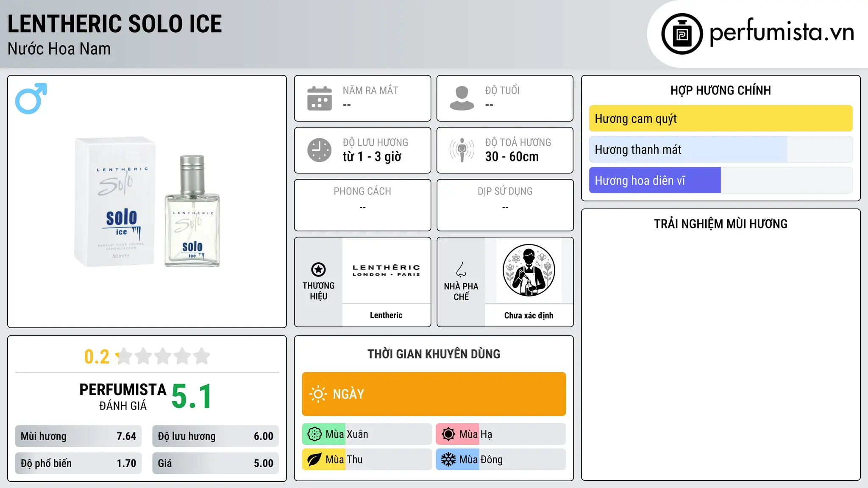Click the Lentheric brand name link
Screen dimensions: 868x488
click(x=386, y=315)
